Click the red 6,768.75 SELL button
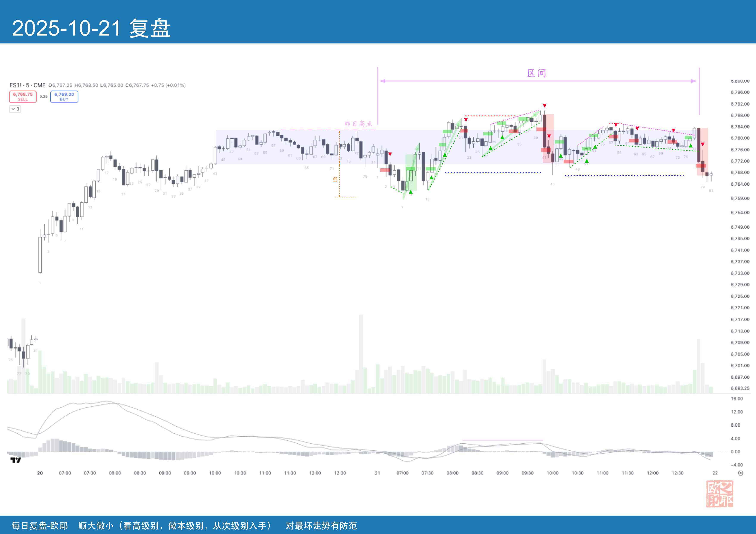This screenshot has width=756, height=534. tap(23, 97)
